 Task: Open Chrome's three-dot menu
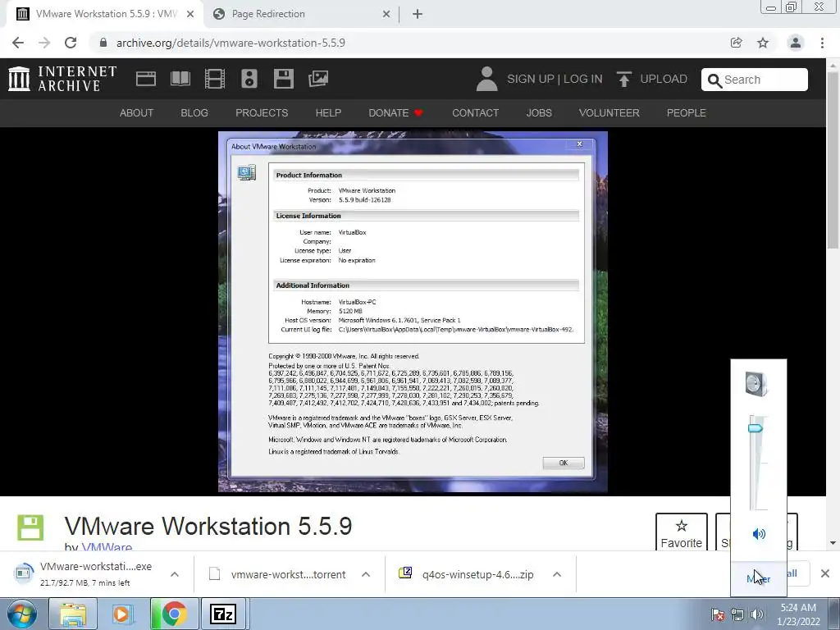coord(822,43)
